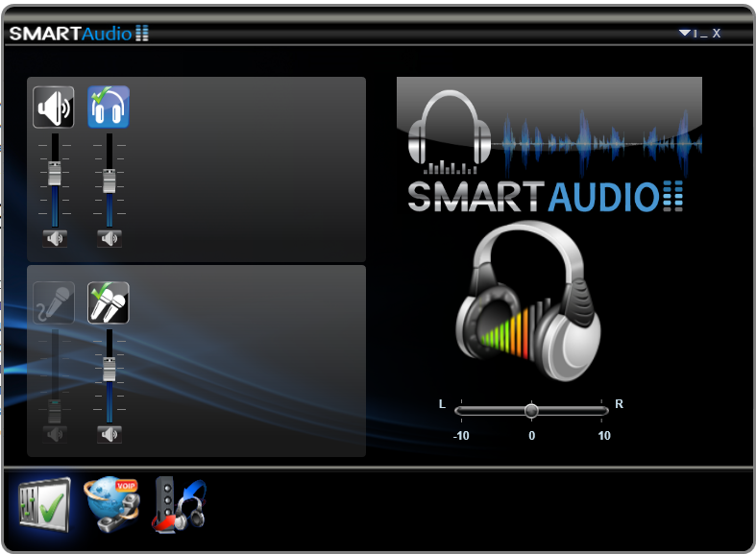This screenshot has height=554, width=756.
Task: Click the Headphones volume slider handle
Action: click(110, 181)
